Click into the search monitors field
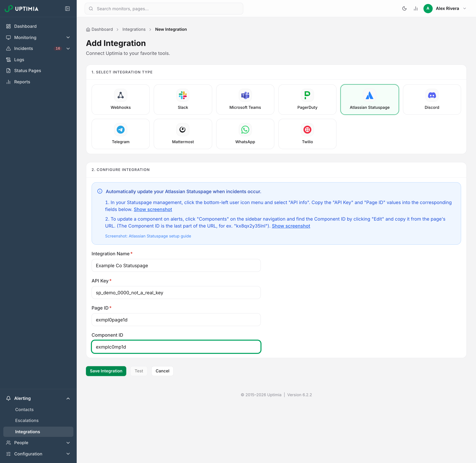This screenshot has width=476, height=463. tap(164, 8)
